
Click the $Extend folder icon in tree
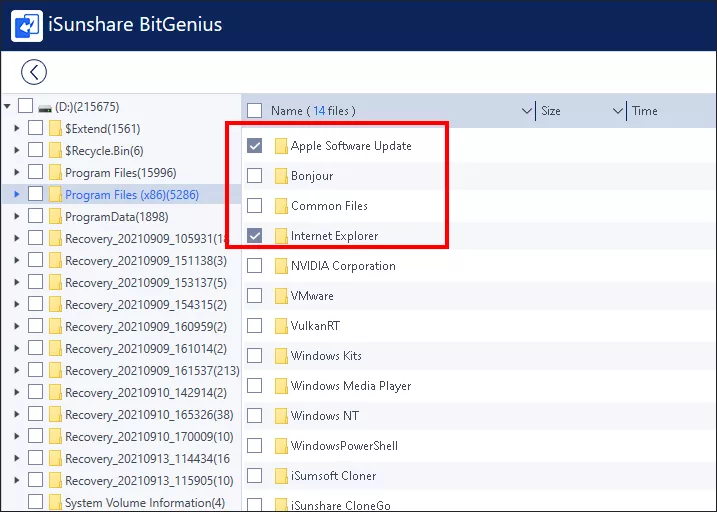55,128
